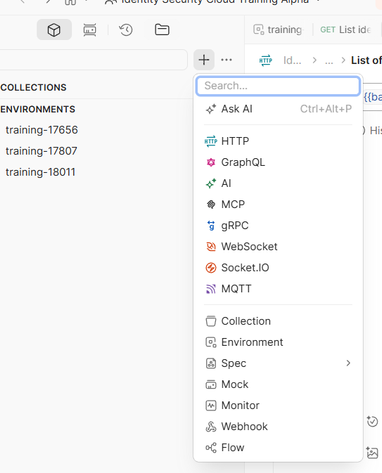382x473 pixels.
Task: Expand the COLLECTIONS section header
Action: pos(33,87)
